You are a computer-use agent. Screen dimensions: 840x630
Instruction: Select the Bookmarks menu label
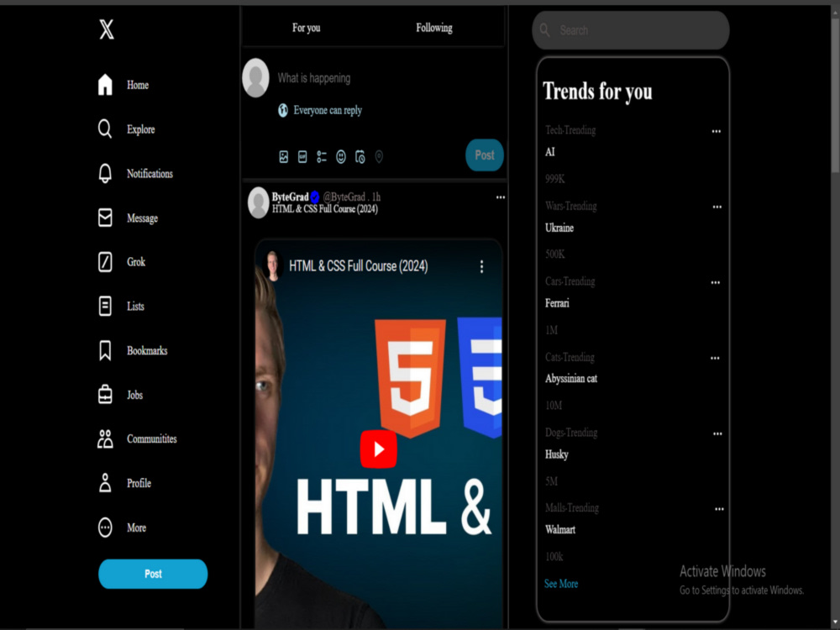tap(147, 350)
